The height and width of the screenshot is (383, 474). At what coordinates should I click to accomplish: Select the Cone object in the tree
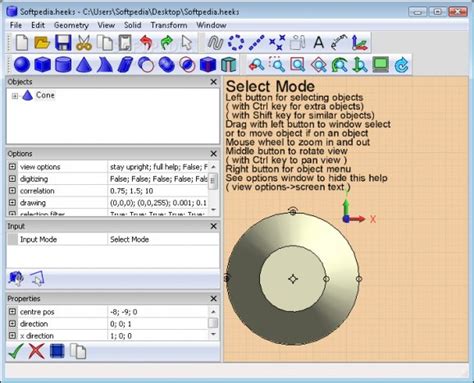[45, 95]
